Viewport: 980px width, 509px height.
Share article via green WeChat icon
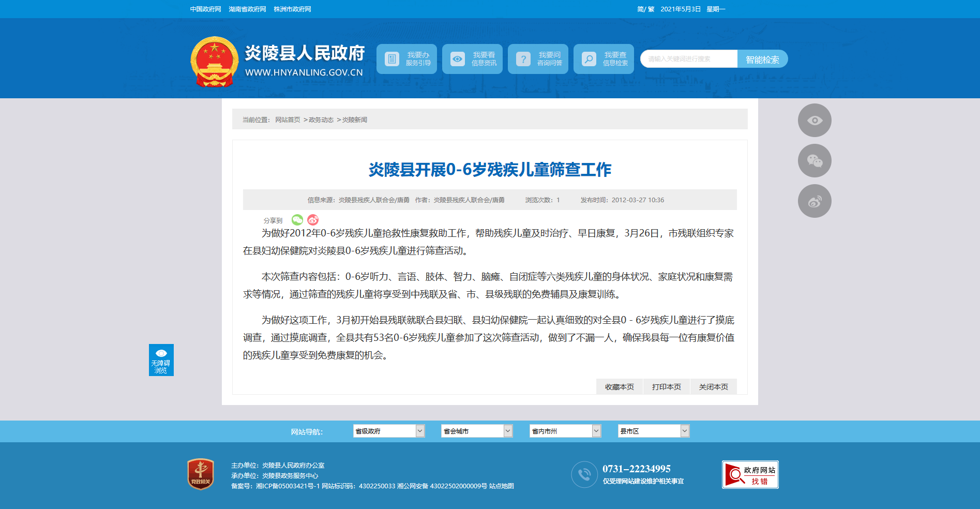click(297, 220)
